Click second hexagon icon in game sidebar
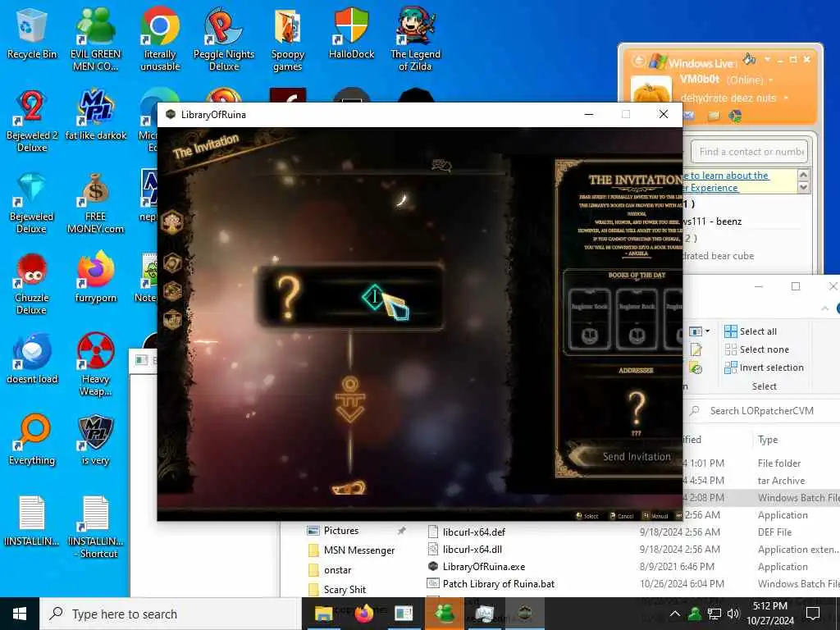The image size is (840, 630). [172, 263]
